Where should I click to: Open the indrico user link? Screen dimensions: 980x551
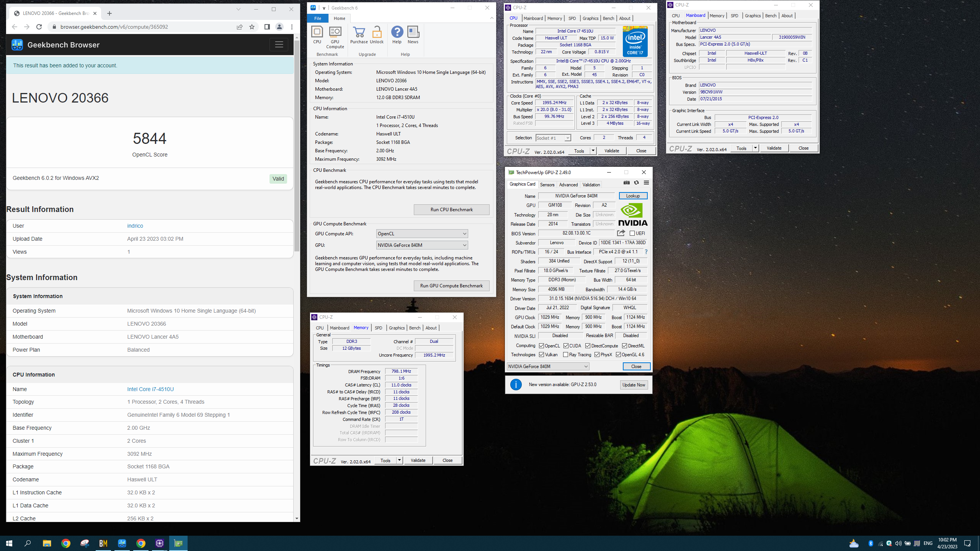[135, 226]
